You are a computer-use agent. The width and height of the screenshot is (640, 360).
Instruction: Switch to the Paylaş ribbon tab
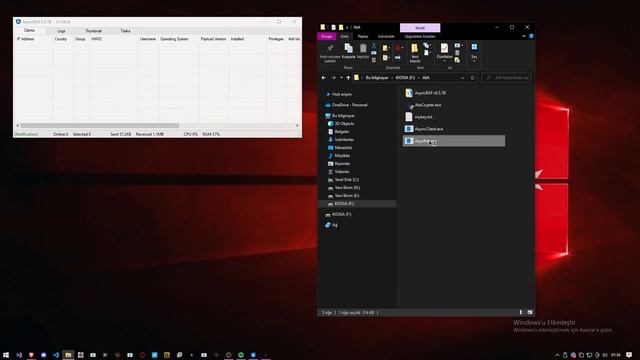pyautogui.click(x=363, y=36)
